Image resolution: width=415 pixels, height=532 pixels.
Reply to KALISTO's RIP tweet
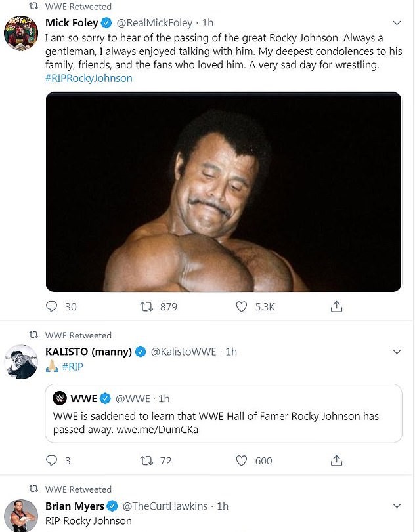[x=53, y=460]
